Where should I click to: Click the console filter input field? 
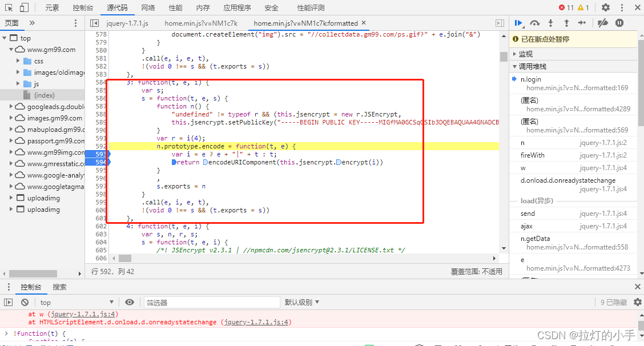(211, 303)
